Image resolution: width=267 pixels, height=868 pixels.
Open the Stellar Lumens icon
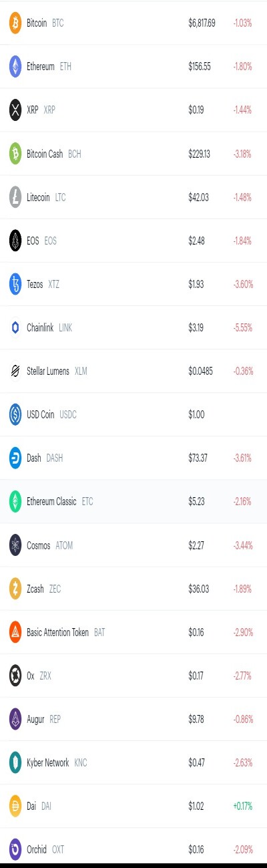15,371
